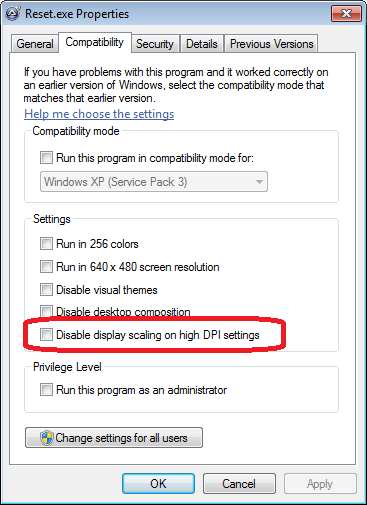Select the Previous Versions tab
The image size is (367, 505).
click(272, 44)
